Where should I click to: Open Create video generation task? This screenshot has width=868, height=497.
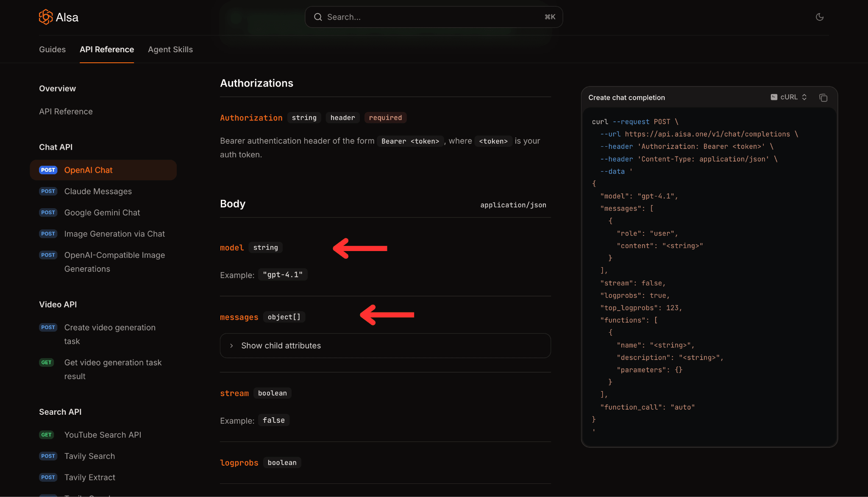tap(110, 335)
